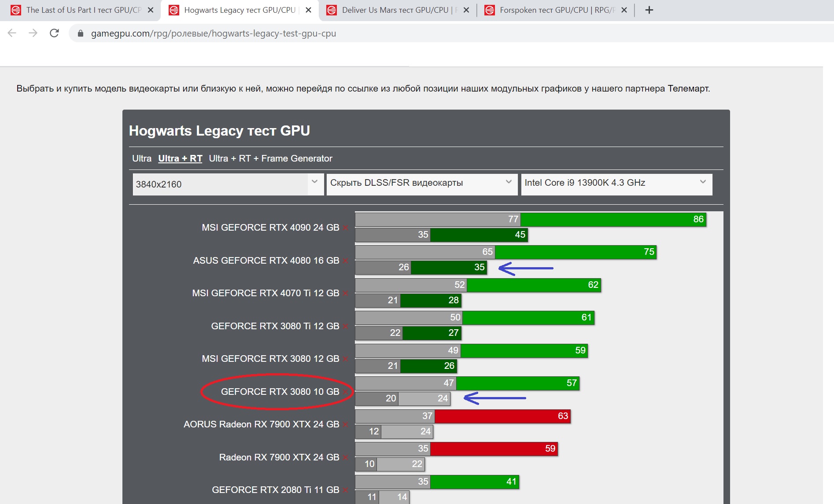This screenshot has width=834, height=504.
Task: Click the RTX 4070 Ti bar showing 62
Action: tap(534, 285)
